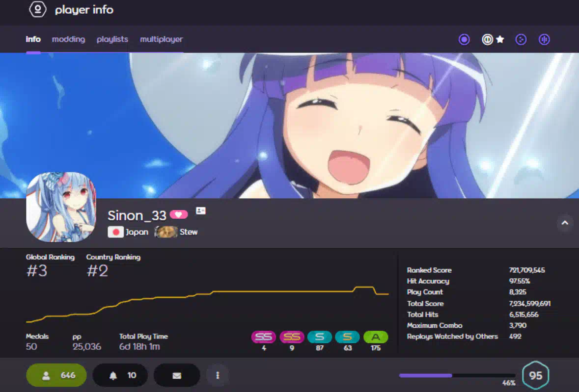This screenshot has height=392, width=579.
Task: Click the gold S rank badge
Action: [x=348, y=337]
